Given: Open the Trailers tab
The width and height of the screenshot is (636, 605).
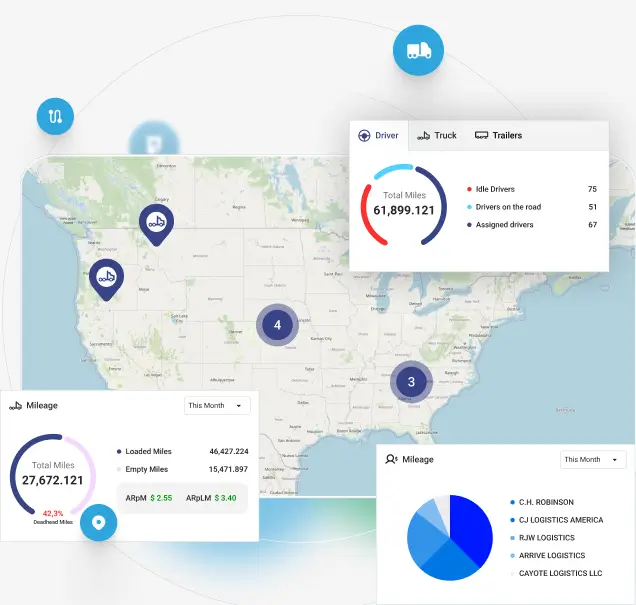Looking at the screenshot, I should (498, 135).
